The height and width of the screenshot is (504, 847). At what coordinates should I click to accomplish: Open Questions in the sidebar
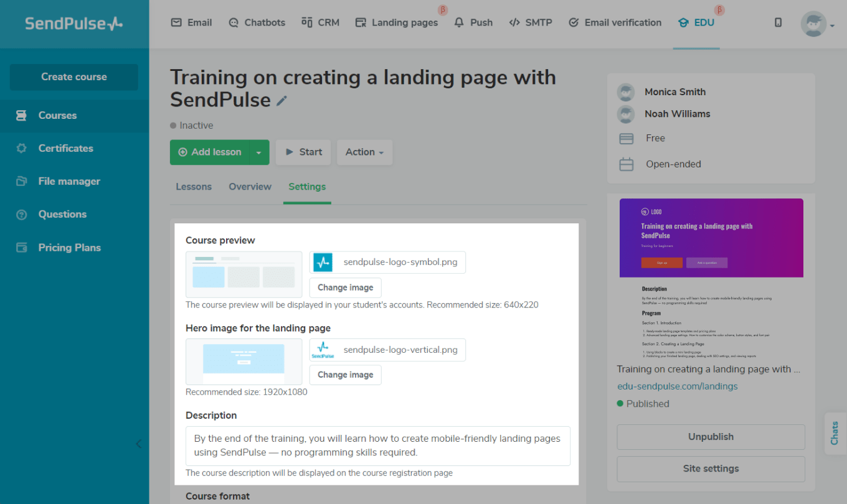tap(74, 214)
